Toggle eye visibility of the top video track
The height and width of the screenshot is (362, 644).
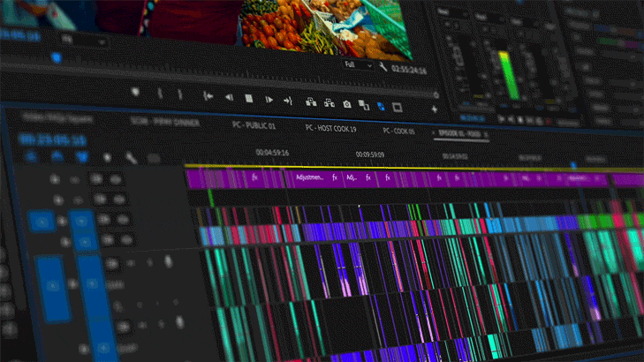(116, 179)
